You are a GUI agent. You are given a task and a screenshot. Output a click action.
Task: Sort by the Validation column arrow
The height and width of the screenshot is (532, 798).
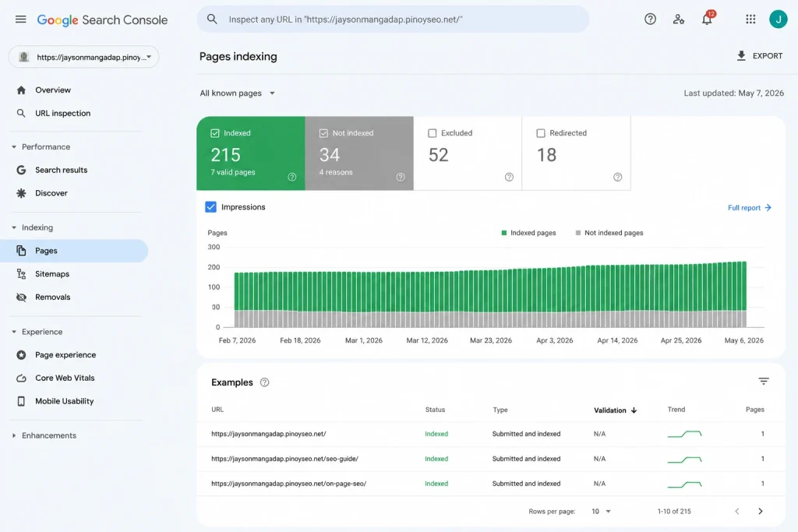pyautogui.click(x=634, y=410)
